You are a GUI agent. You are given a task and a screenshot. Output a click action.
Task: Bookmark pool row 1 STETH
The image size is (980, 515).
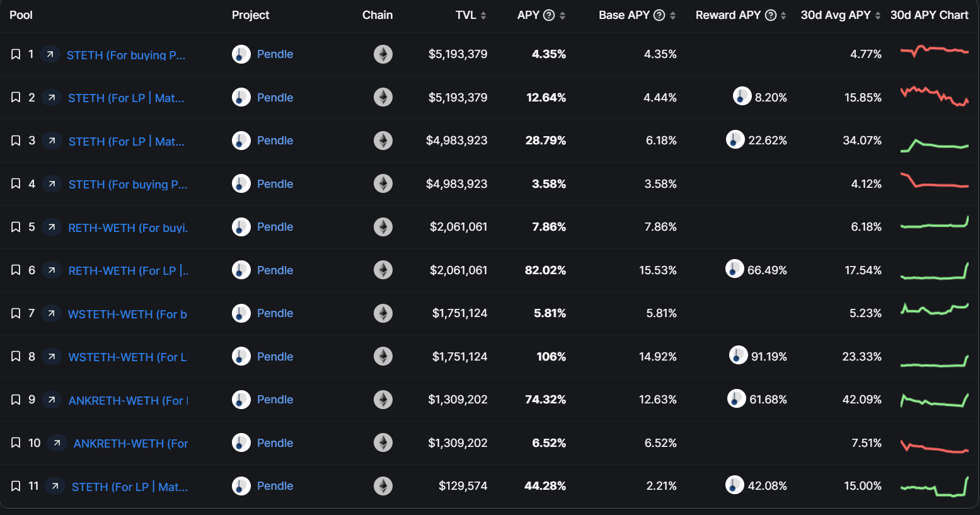[16, 54]
